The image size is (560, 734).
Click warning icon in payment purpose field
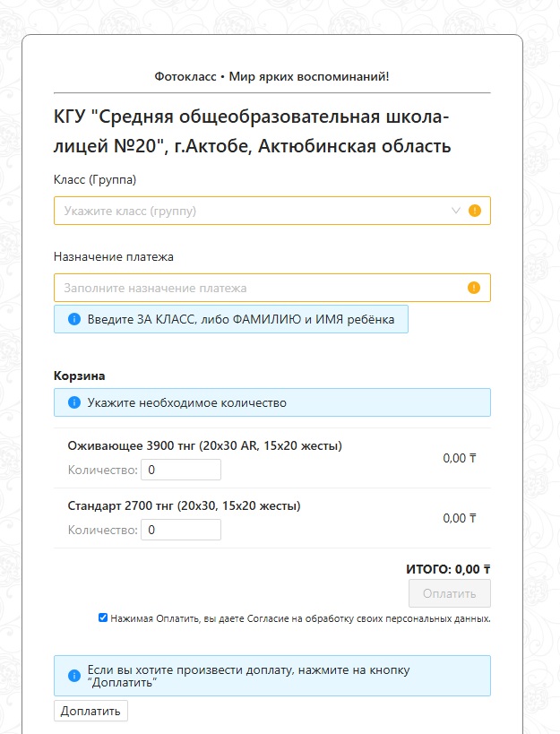[473, 288]
